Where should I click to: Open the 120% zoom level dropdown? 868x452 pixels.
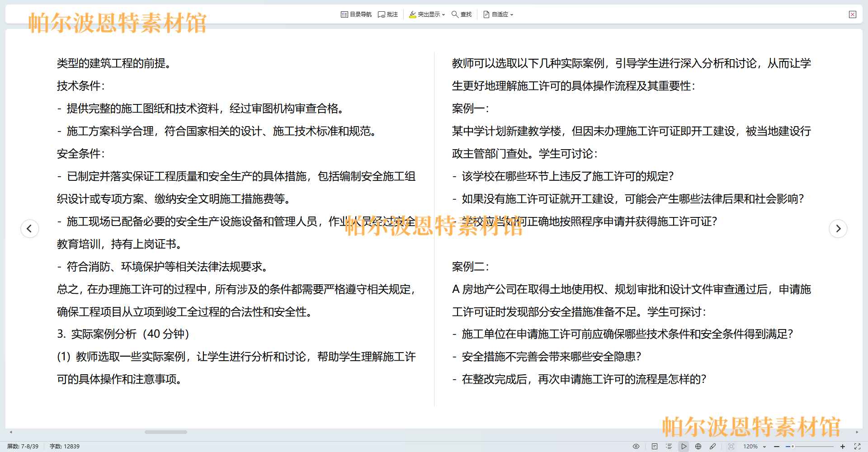click(x=755, y=446)
